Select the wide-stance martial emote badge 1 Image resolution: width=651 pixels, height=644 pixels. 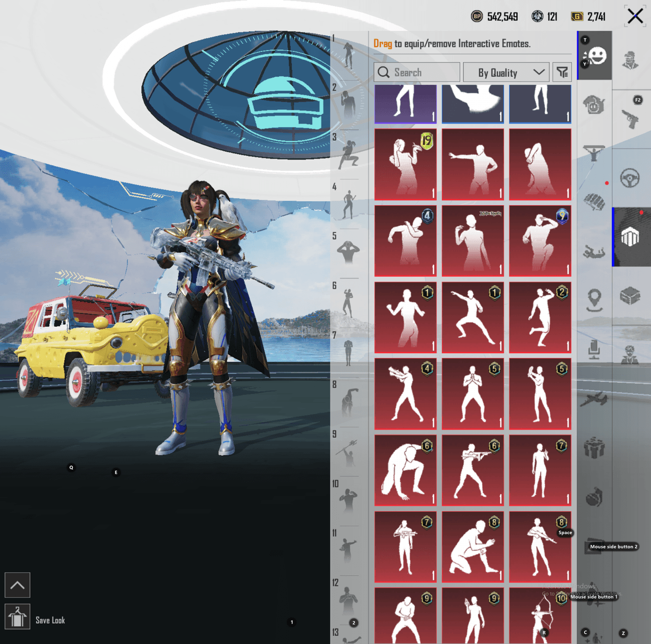(473, 317)
